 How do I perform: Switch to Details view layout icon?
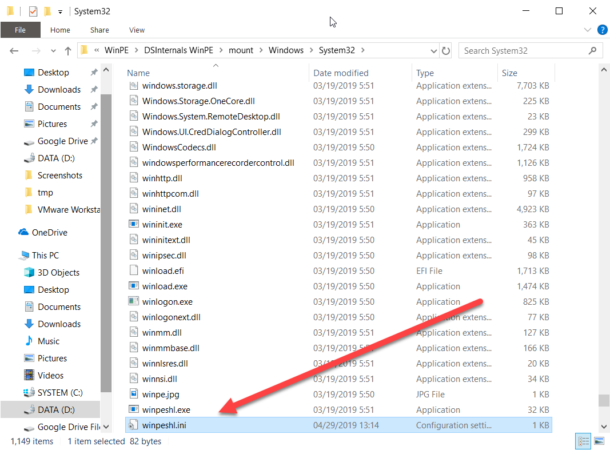[x=583, y=441]
